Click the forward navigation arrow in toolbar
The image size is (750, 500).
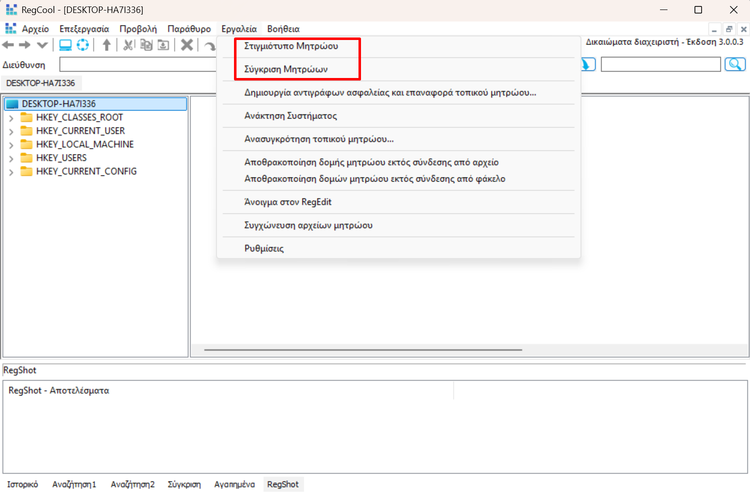point(24,45)
